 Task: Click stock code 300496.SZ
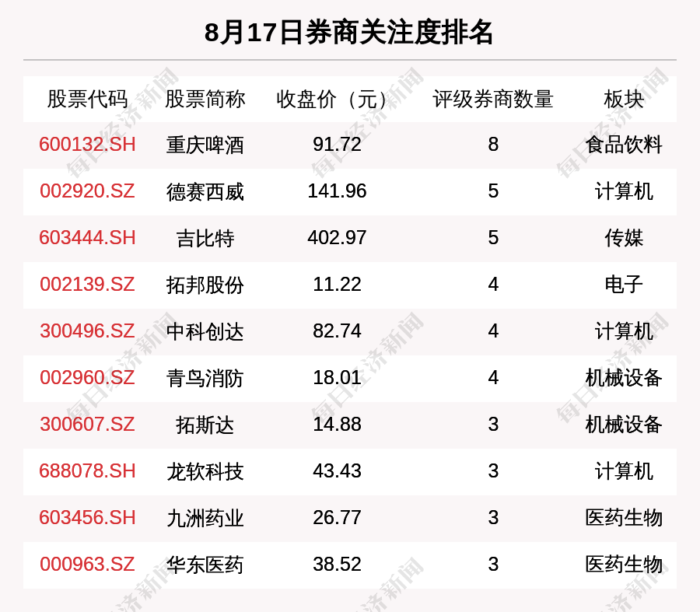coord(87,331)
